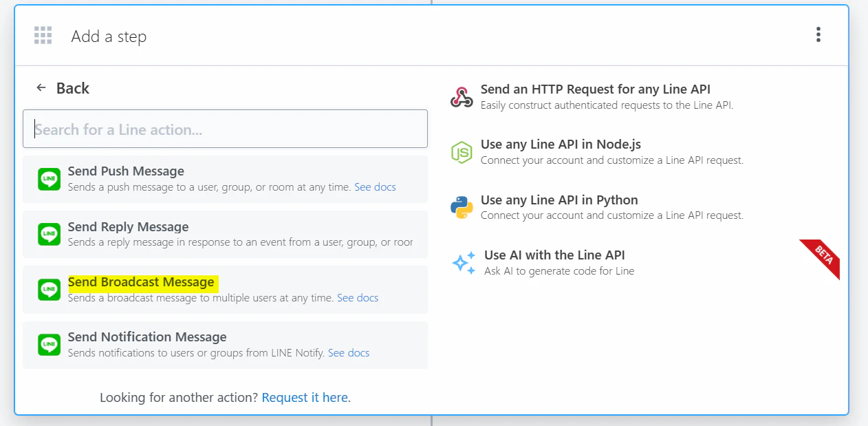Select Send Push Message action
This screenshot has width=868, height=426.
click(225, 179)
